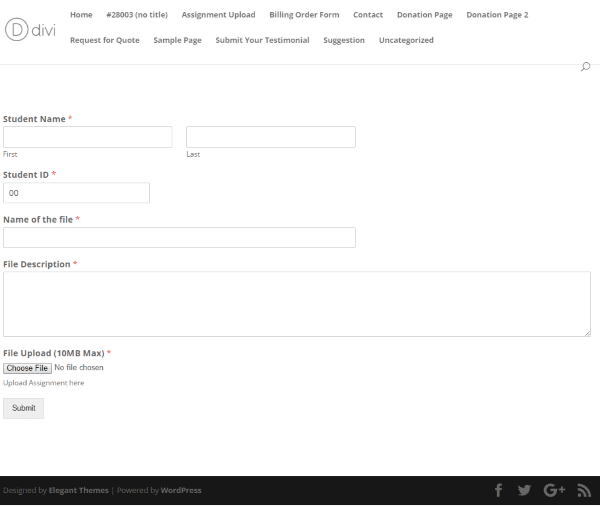Open Request for Quote page
The image size is (600, 507).
tap(105, 40)
